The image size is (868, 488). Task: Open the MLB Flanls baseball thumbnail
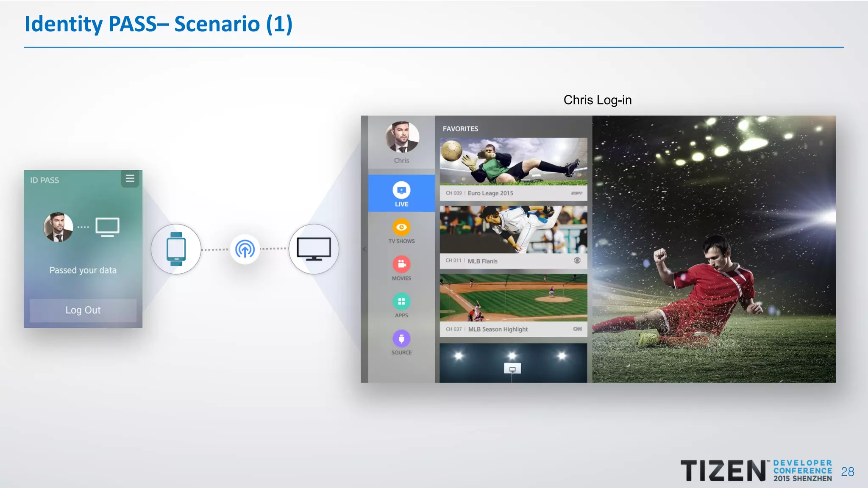513,230
